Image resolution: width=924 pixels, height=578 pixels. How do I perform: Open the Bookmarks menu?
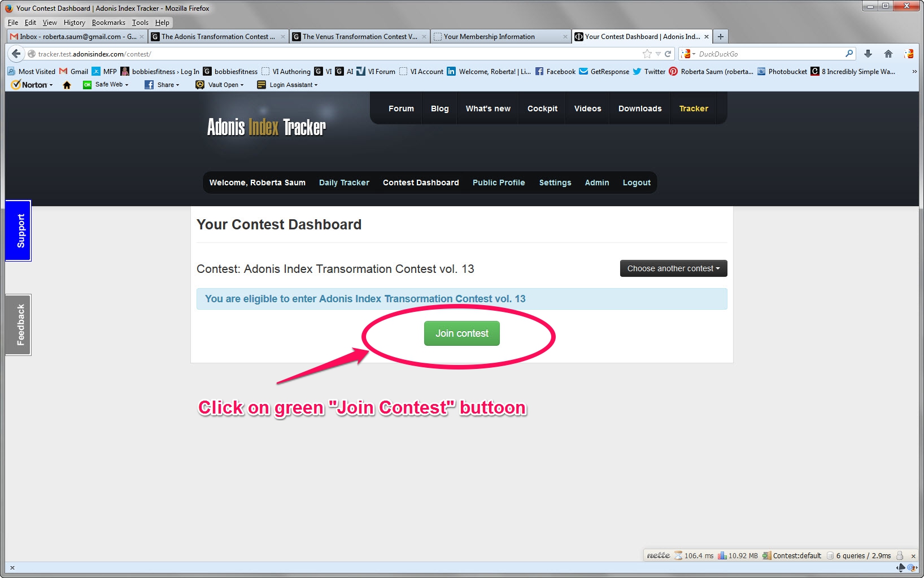click(x=108, y=23)
